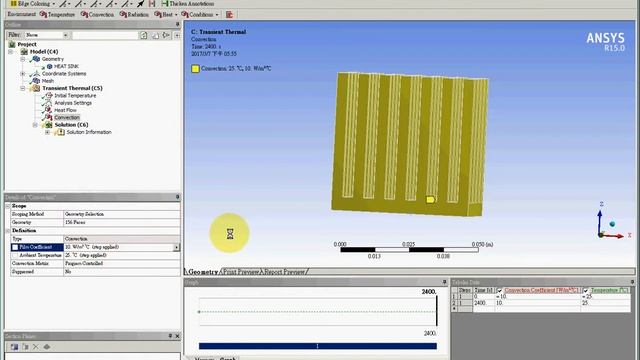Click the outline filter text field
Screen dimensions: 640x360
(x=105, y=35)
